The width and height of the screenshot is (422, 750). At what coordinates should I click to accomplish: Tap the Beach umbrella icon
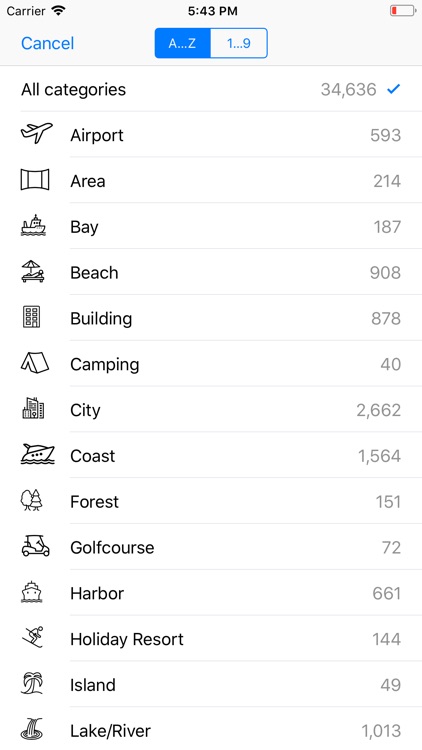point(33,272)
